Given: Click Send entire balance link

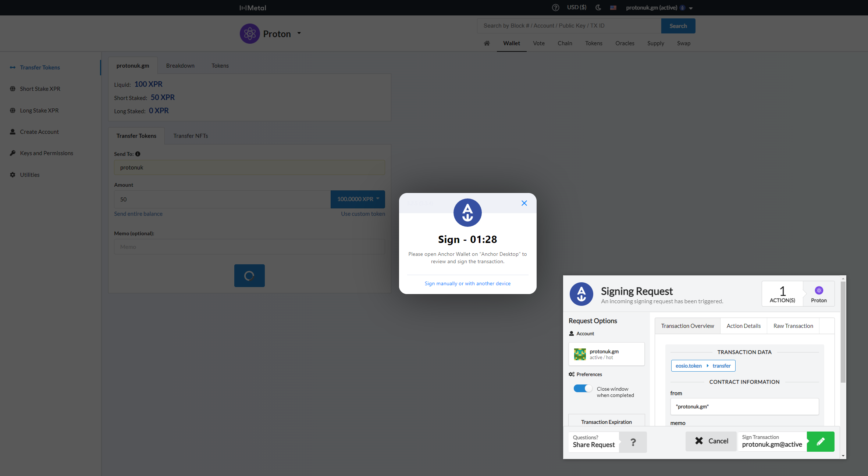Looking at the screenshot, I should pyautogui.click(x=138, y=214).
